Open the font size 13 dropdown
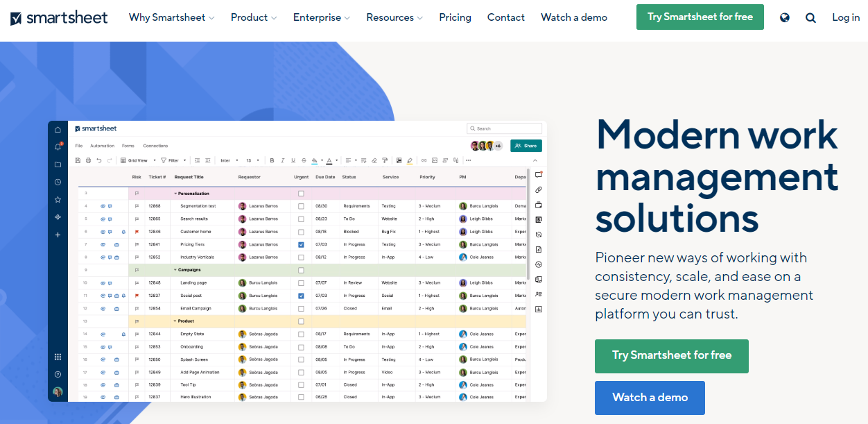 click(253, 160)
